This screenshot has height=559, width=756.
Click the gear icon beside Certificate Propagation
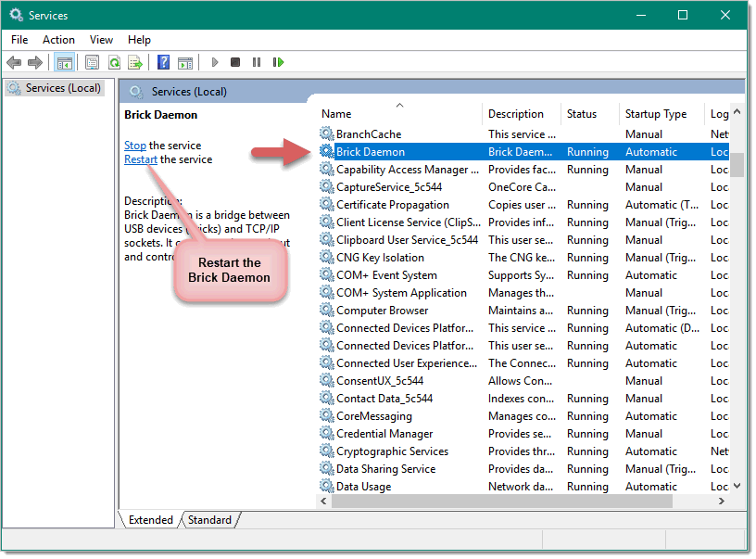tap(327, 205)
